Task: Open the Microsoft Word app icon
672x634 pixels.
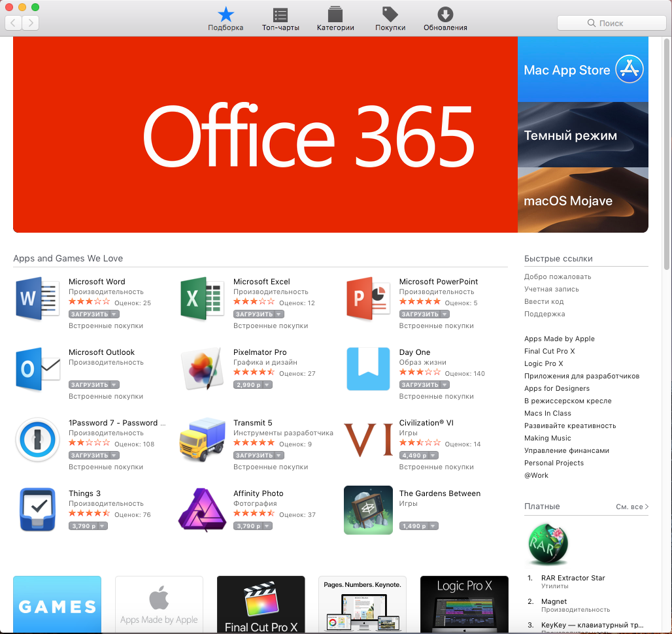Action: click(37, 298)
